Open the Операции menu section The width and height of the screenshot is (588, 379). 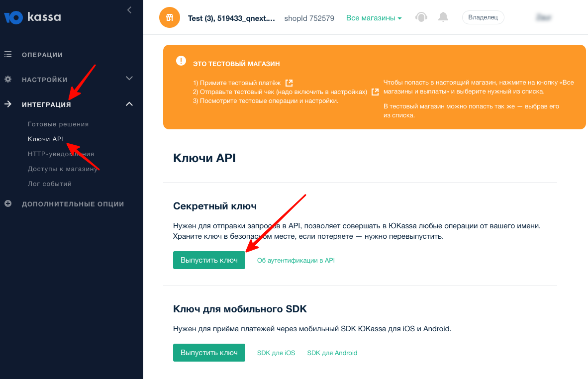(42, 55)
